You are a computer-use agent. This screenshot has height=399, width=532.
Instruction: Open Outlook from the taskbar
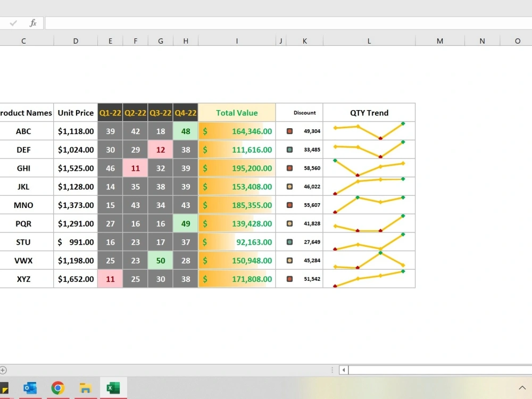[x=30, y=387]
